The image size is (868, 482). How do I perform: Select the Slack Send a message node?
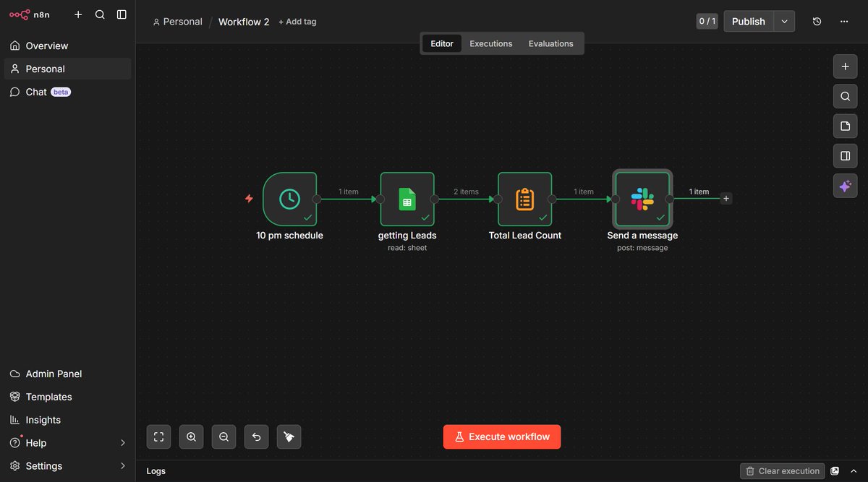coord(642,199)
